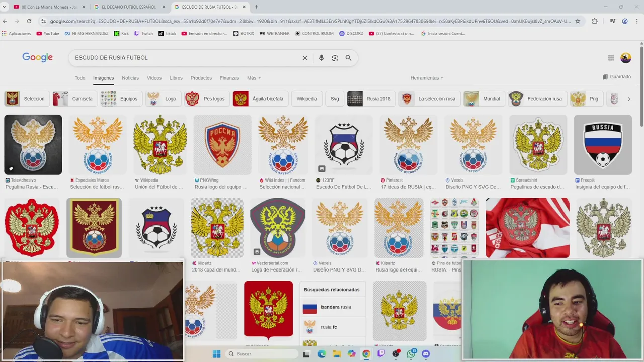Filter images by the Rusia 2018 chip
The width and height of the screenshot is (644, 362).
tap(371, 99)
